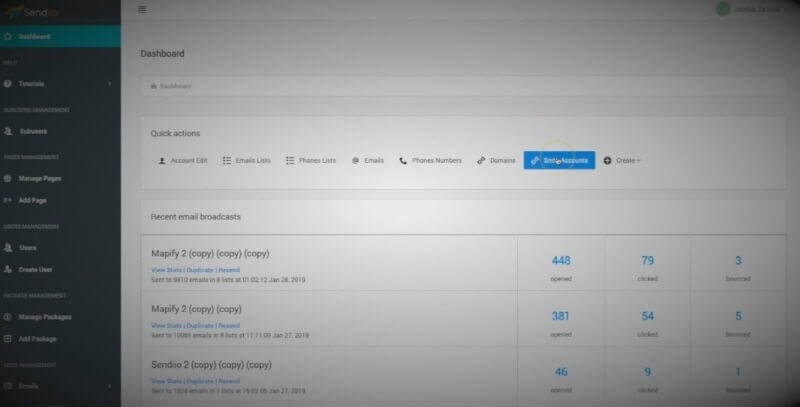Click the Account Edit person icon
This screenshot has height=407, width=800.
162,161
